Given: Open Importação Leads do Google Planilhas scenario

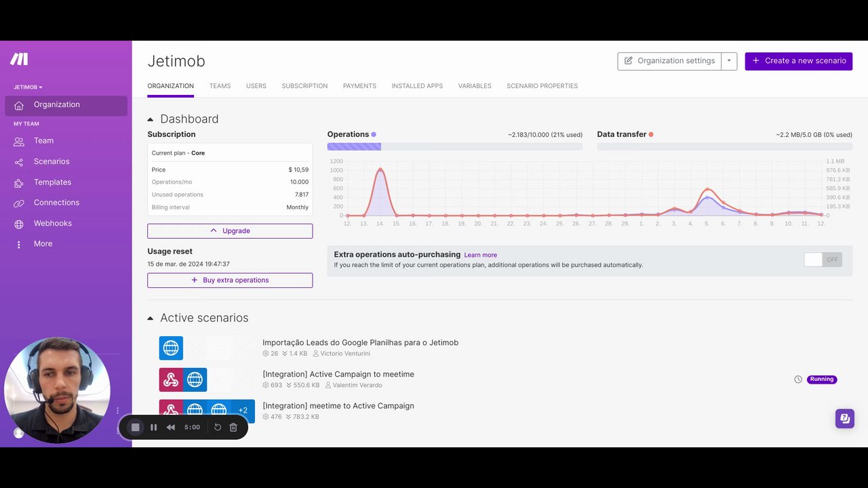Looking at the screenshot, I should point(360,343).
